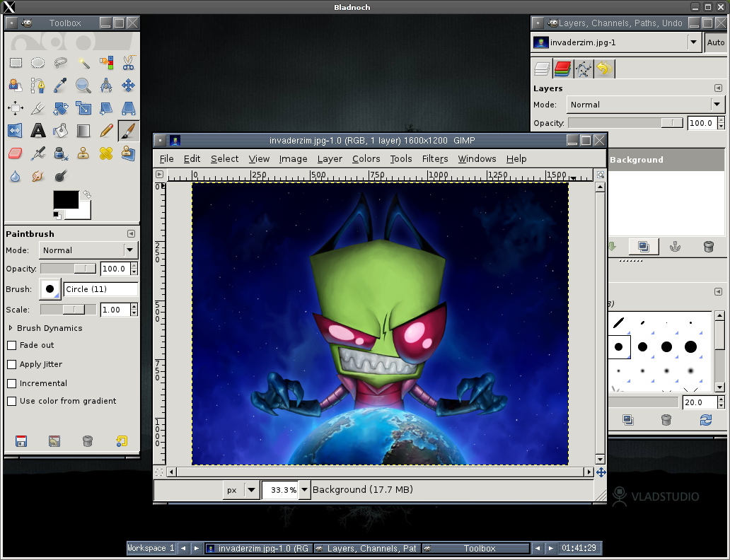Image resolution: width=730 pixels, height=560 pixels.
Task: Activate the Heal tool bandage icon
Action: coord(106,153)
